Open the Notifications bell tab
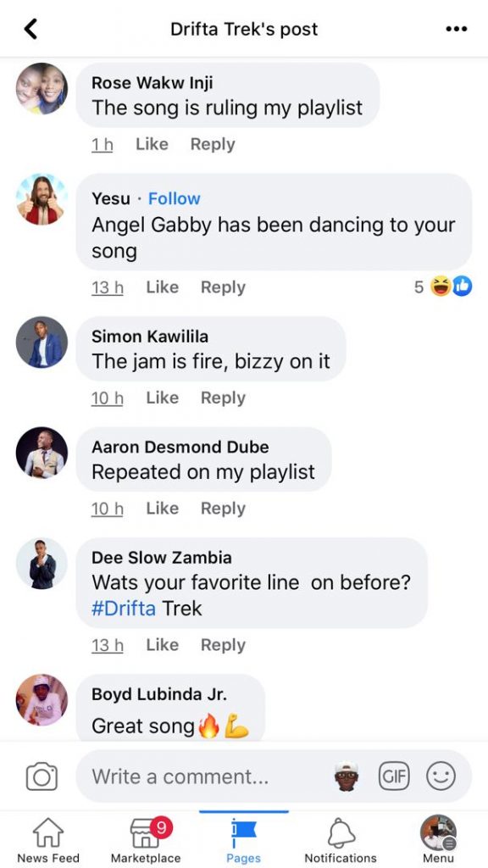The width and height of the screenshot is (488, 868). (x=341, y=840)
